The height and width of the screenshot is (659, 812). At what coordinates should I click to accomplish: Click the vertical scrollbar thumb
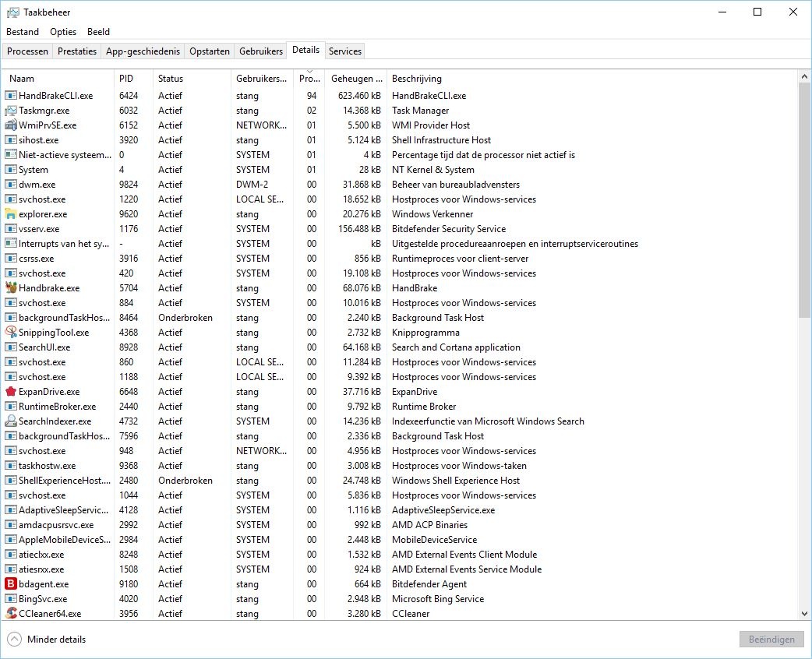click(x=804, y=199)
